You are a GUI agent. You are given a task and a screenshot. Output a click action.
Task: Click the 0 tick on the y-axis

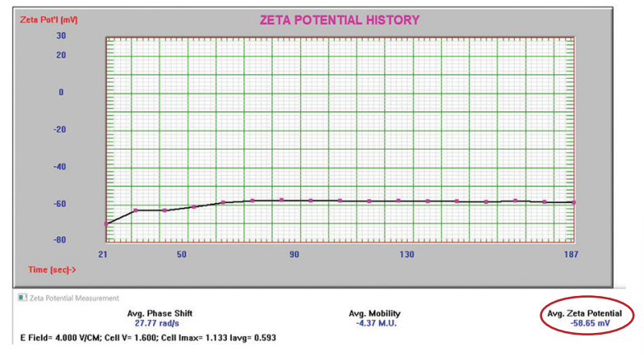point(61,92)
